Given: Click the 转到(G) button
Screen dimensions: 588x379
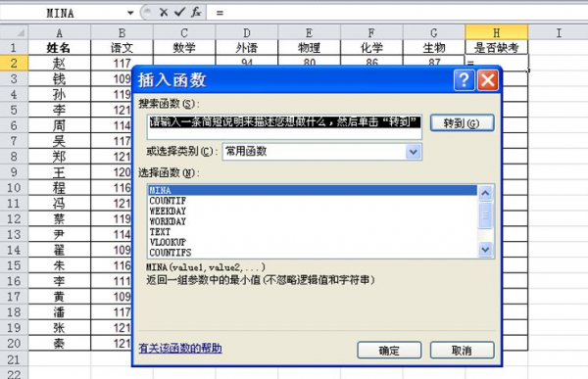Looking at the screenshot, I should [462, 123].
